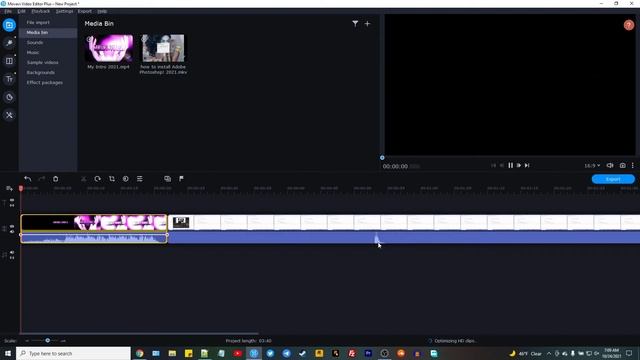
Task: Open the Settings menu
Action: (64, 11)
